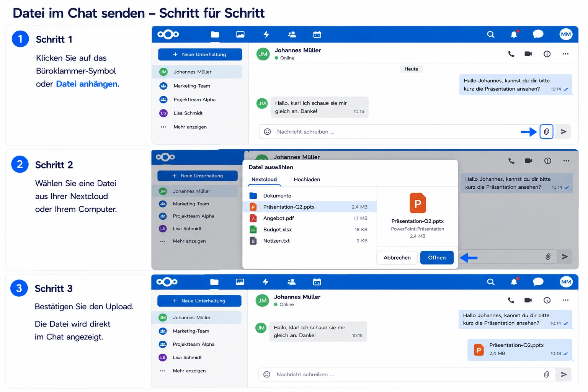588x392 pixels.
Task: Open Calendar icon in Step 1 top bar
Action: (317, 34)
